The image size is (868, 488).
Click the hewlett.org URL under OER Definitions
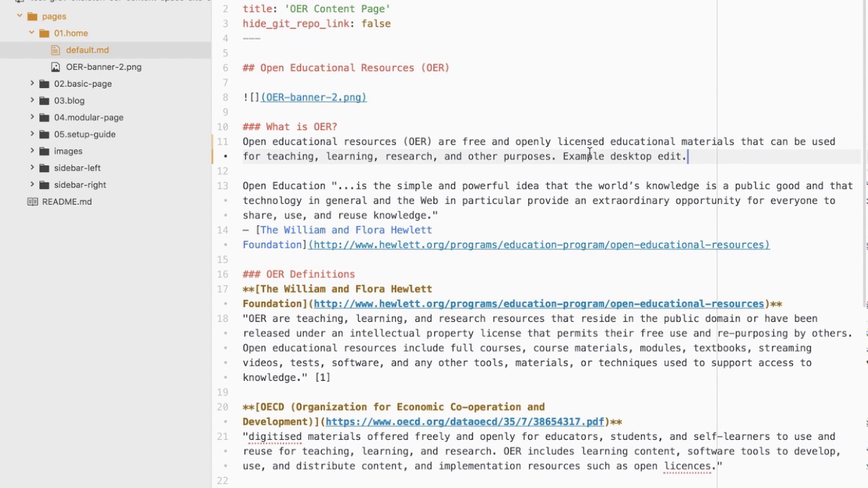(539, 304)
